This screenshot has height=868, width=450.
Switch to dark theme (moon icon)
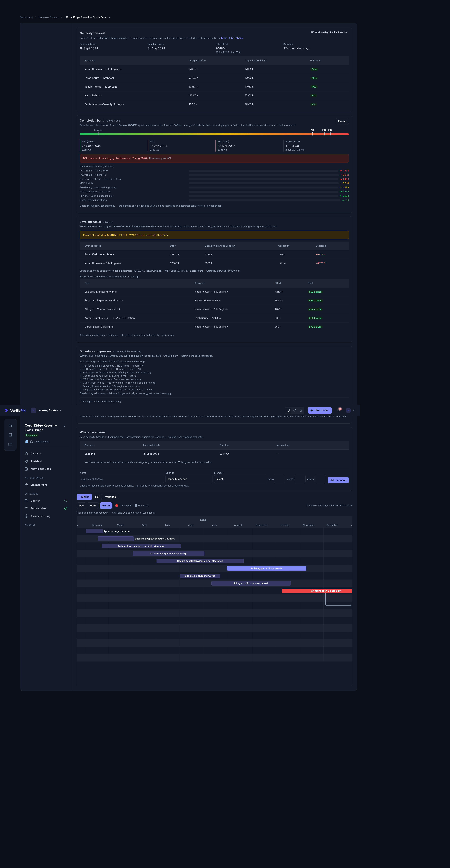tap(301, 410)
